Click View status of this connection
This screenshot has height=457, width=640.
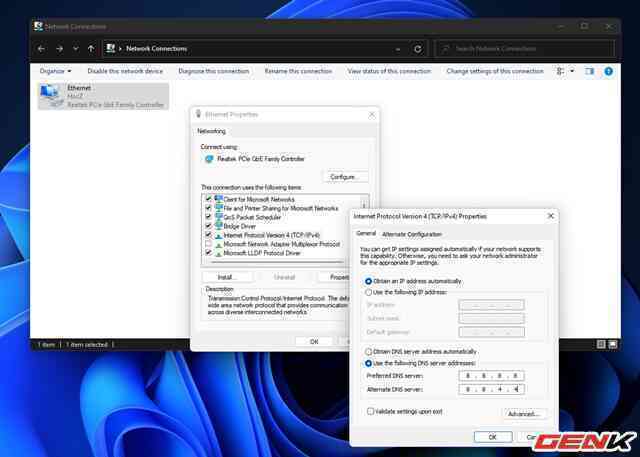pos(389,71)
